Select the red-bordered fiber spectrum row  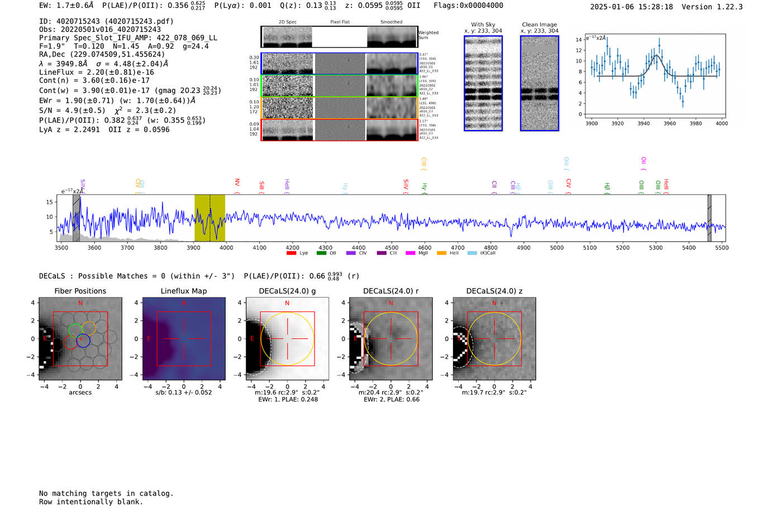click(339, 130)
